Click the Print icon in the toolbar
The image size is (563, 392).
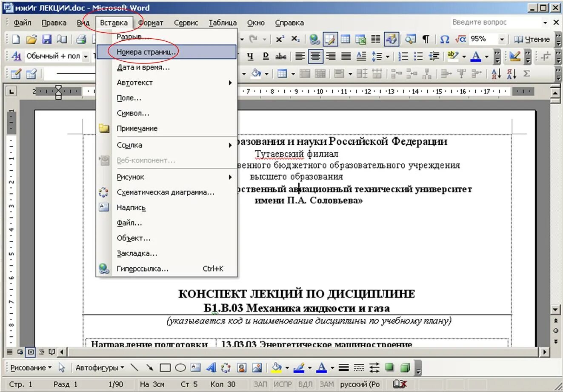(81, 39)
